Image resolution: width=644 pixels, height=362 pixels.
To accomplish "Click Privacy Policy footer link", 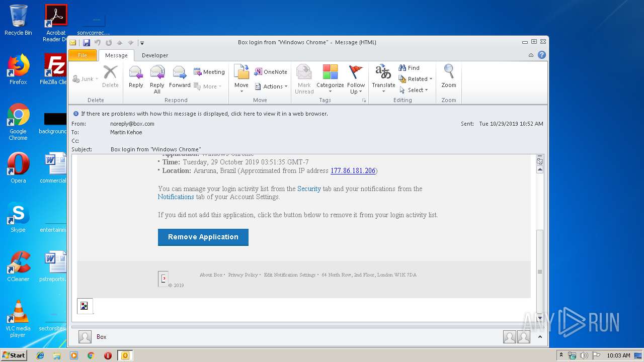I will pyautogui.click(x=243, y=275).
